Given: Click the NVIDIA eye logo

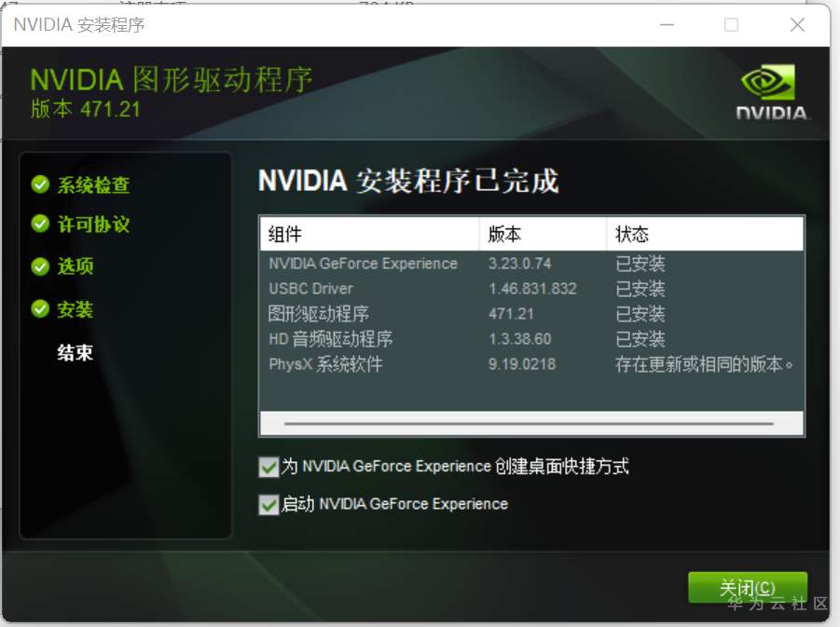Looking at the screenshot, I should click(x=769, y=82).
